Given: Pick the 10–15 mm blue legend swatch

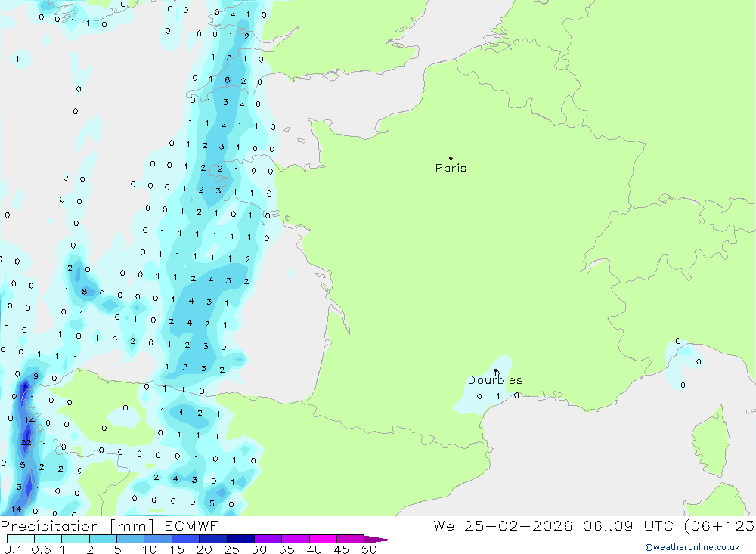Looking at the screenshot, I should [158, 539].
